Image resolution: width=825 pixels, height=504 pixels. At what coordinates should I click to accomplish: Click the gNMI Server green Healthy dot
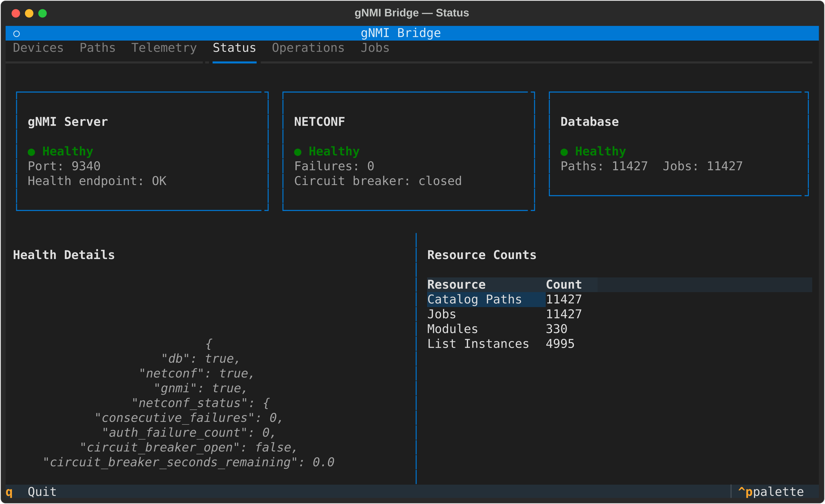(32, 152)
